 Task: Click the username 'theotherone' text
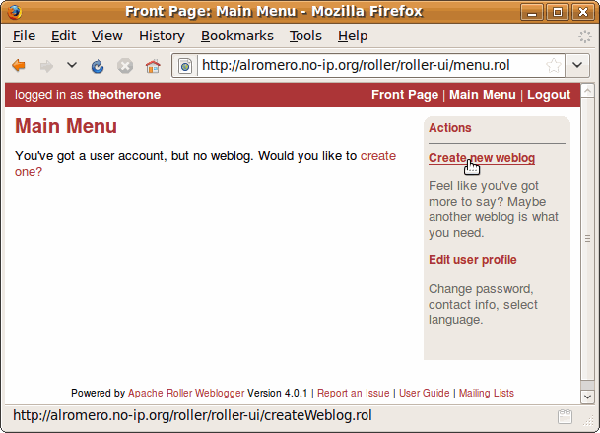(124, 94)
